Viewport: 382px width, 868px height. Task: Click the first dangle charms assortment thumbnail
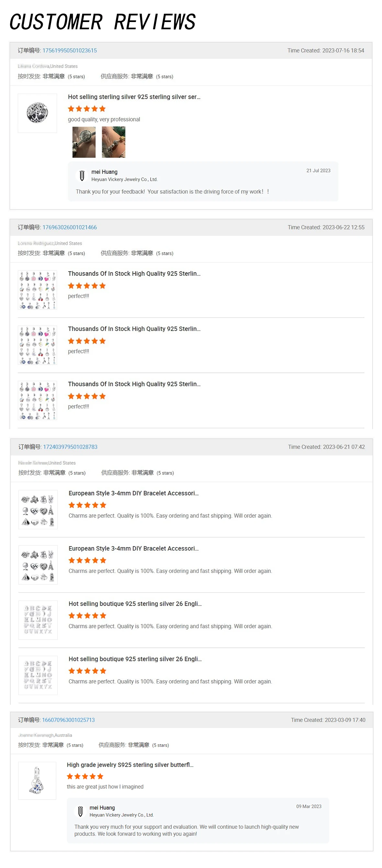[38, 290]
